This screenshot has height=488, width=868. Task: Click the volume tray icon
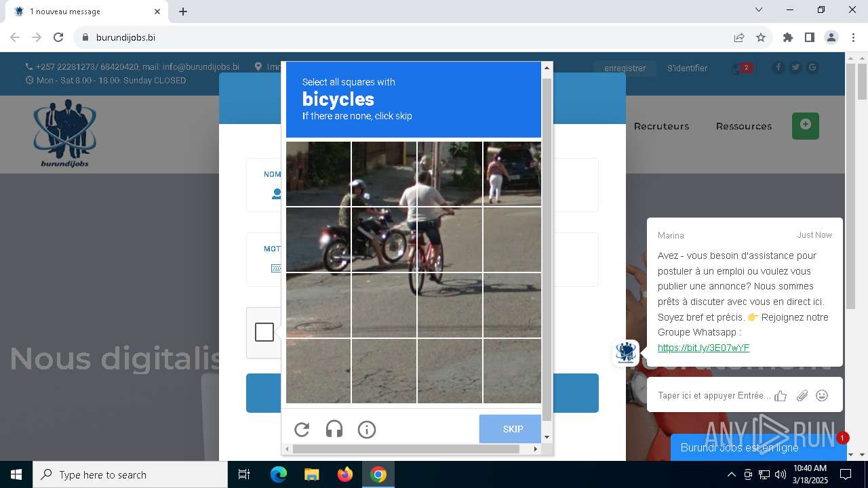coord(781,474)
